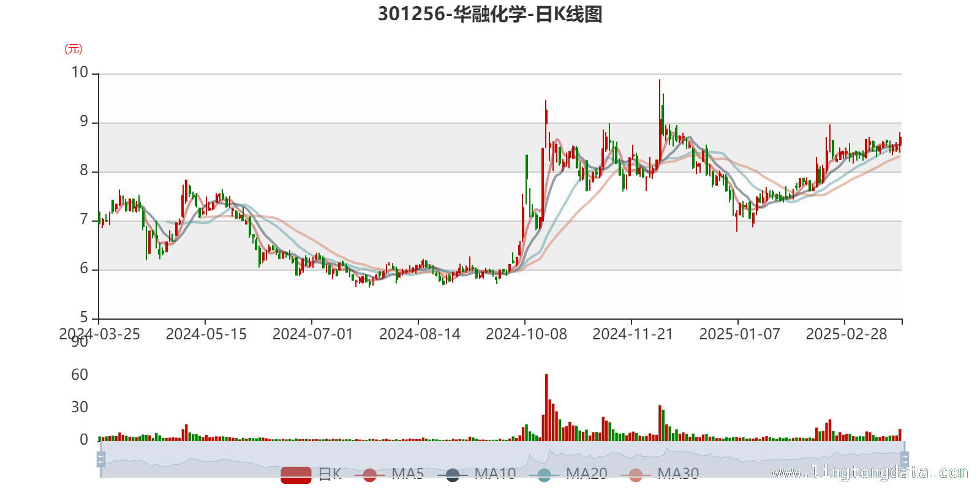Click x-axis date label 2025-02-28

coord(846,334)
